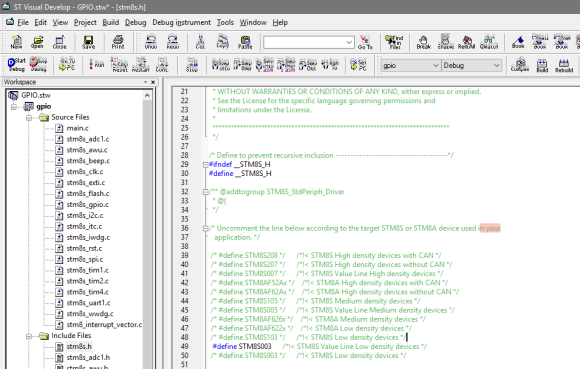
Task: Collapse the gpio project tree node
Action: pos(14,107)
